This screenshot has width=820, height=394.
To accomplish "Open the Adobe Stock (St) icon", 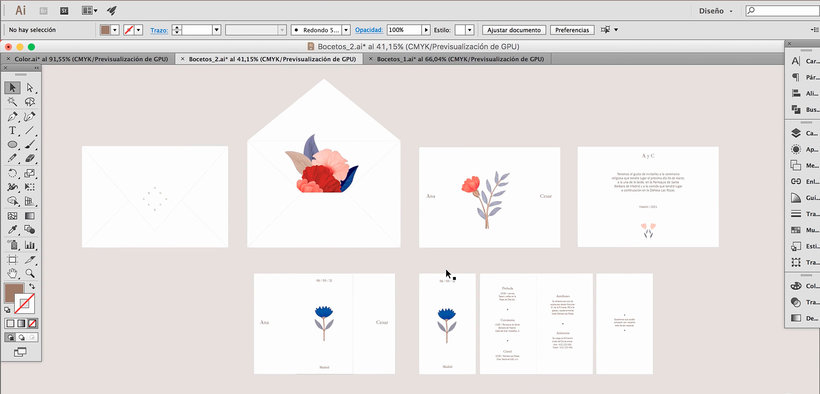I will click(64, 10).
